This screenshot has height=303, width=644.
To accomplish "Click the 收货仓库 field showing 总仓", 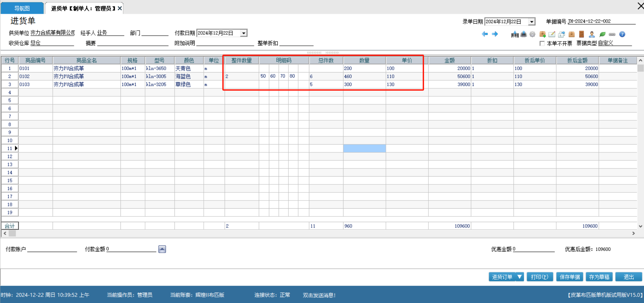I will coord(52,43).
